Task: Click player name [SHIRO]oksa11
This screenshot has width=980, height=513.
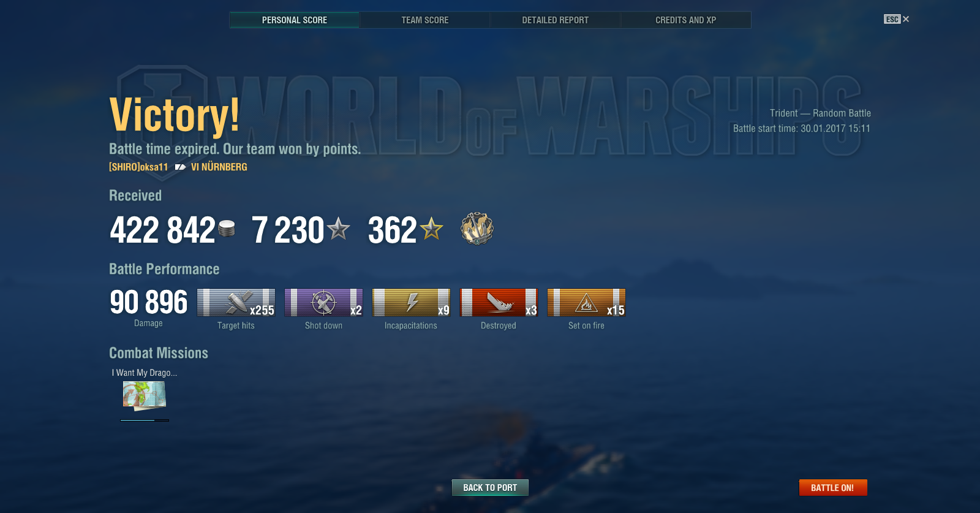Action: click(138, 167)
